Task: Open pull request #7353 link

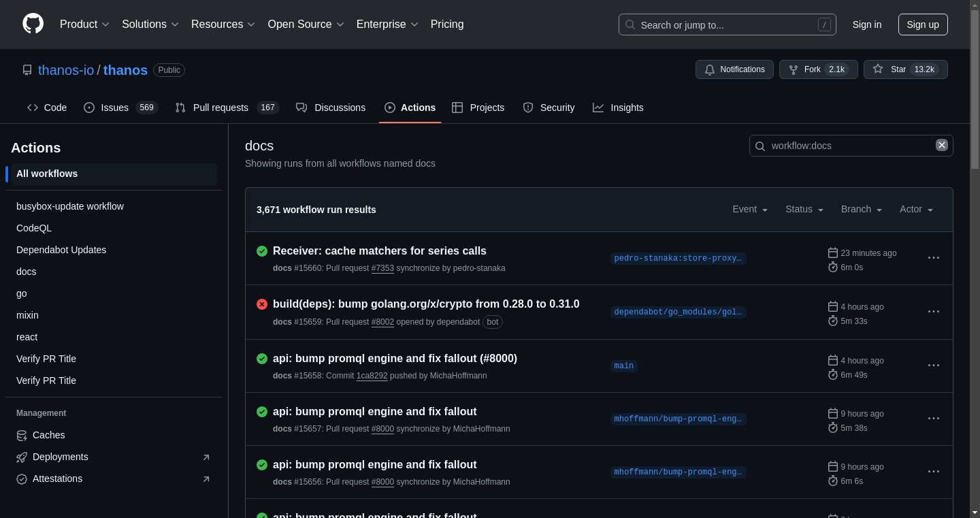Action: 382,268
